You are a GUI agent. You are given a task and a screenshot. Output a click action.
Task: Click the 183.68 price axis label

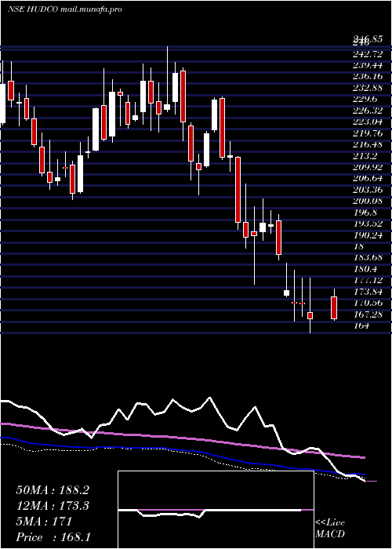point(368,258)
